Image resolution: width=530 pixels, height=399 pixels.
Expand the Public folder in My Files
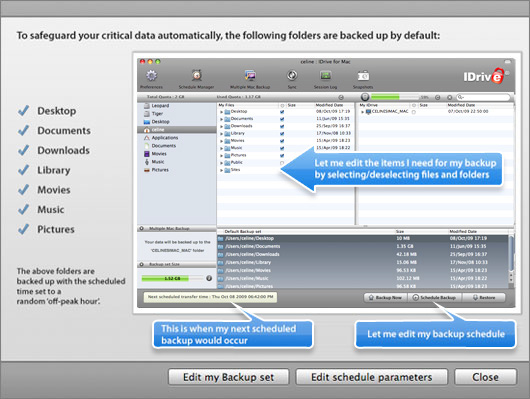coord(221,163)
